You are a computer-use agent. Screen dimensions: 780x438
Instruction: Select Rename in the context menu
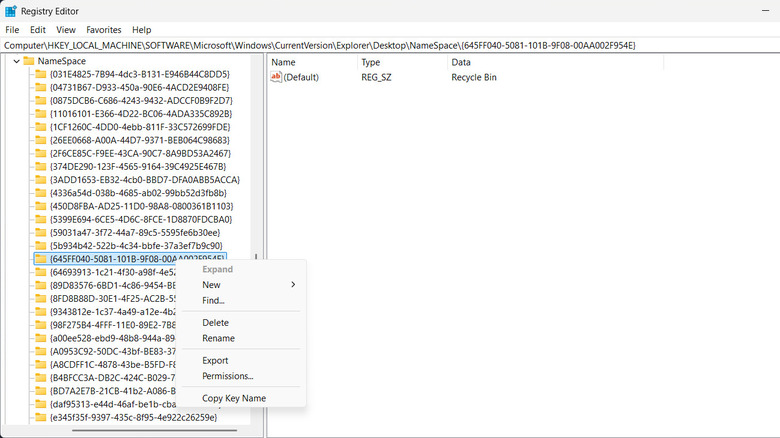[218, 338]
